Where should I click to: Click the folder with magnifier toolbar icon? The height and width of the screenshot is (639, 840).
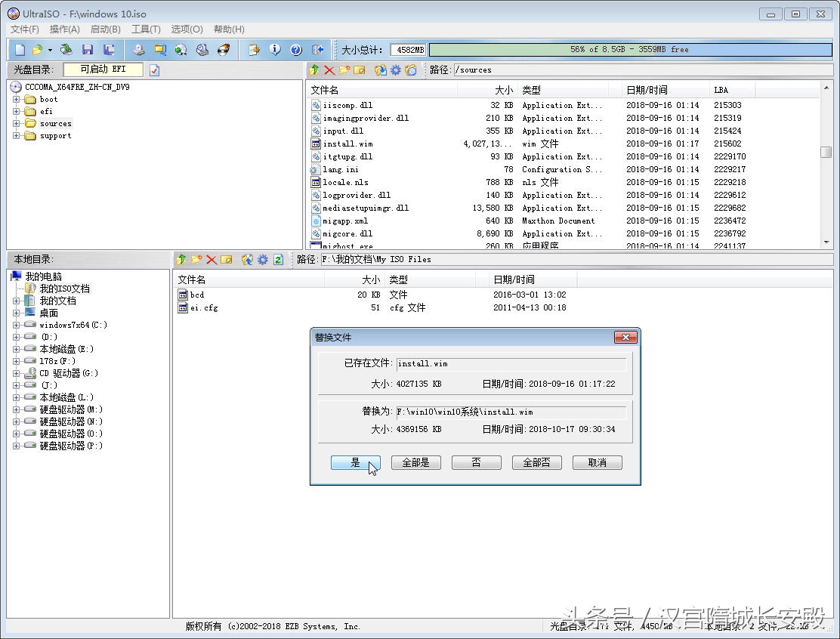point(159,50)
